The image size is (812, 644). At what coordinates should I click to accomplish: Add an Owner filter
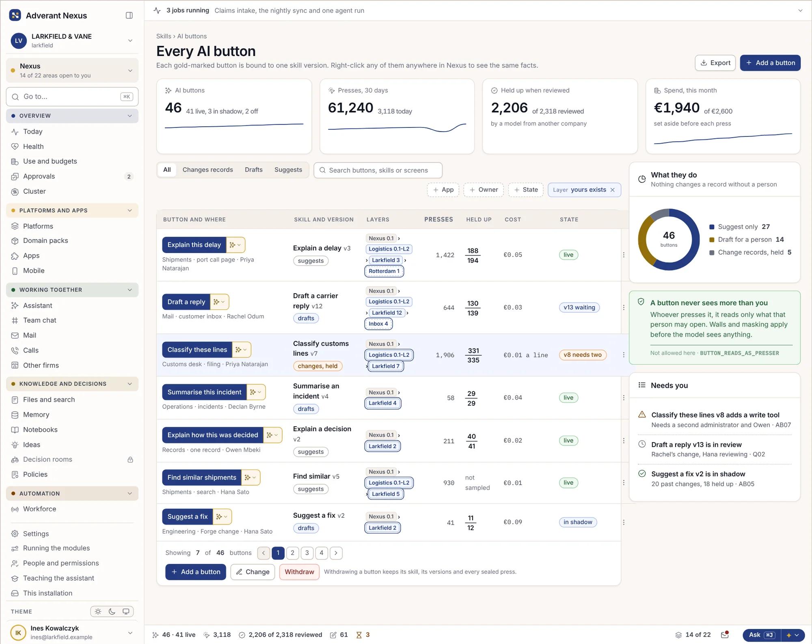tap(484, 190)
